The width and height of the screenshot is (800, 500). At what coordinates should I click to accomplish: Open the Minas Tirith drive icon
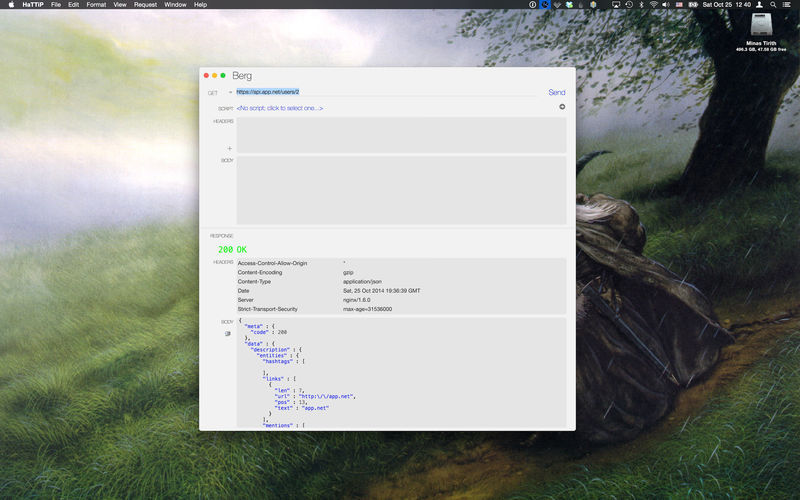(x=761, y=28)
